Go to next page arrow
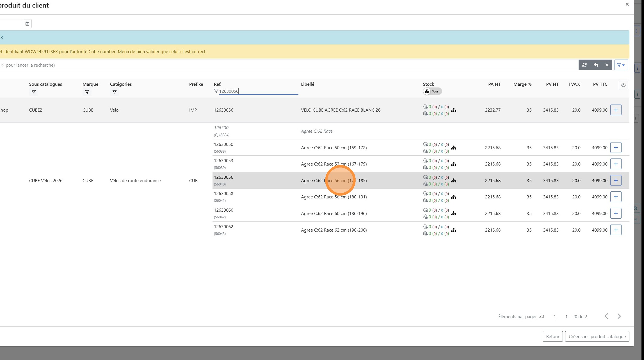The width and height of the screenshot is (644, 360). click(619, 316)
